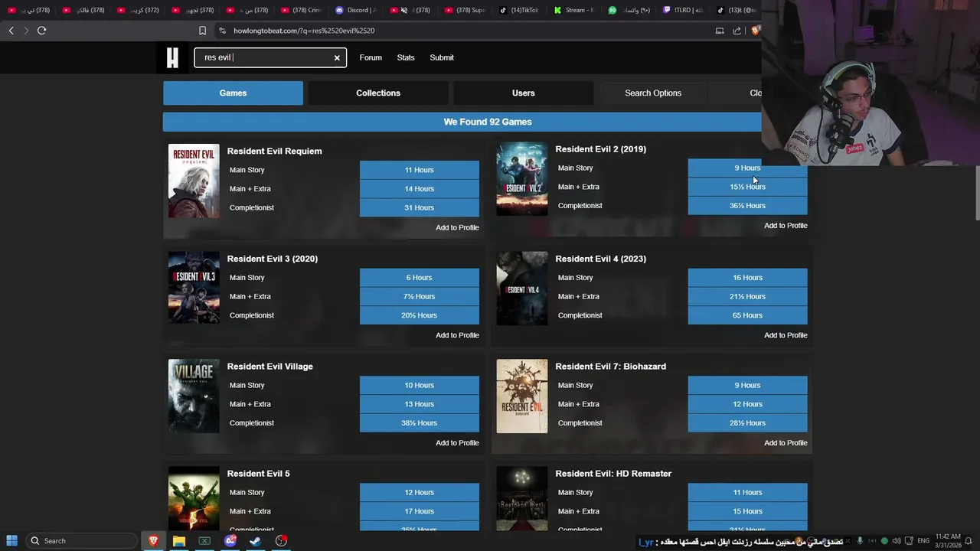Open the Resident Evil 7: Biohazard title link
The width and height of the screenshot is (980, 551).
coord(610,367)
